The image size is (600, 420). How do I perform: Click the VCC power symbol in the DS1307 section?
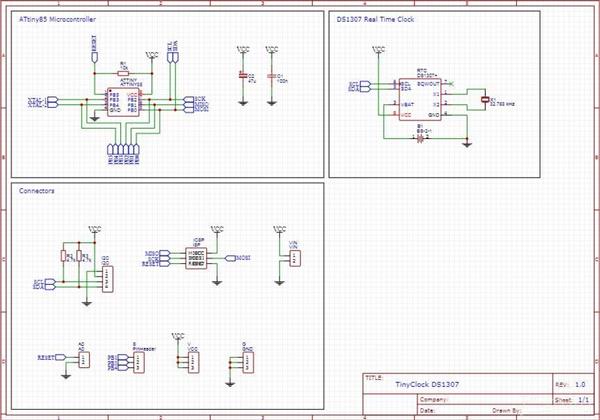point(378,49)
